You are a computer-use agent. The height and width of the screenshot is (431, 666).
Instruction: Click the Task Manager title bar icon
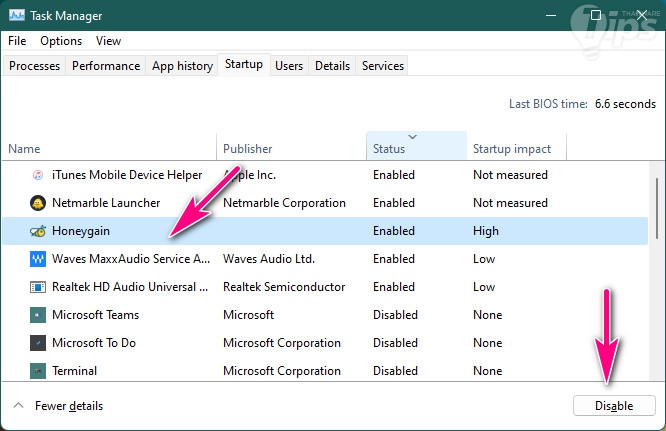pyautogui.click(x=17, y=16)
